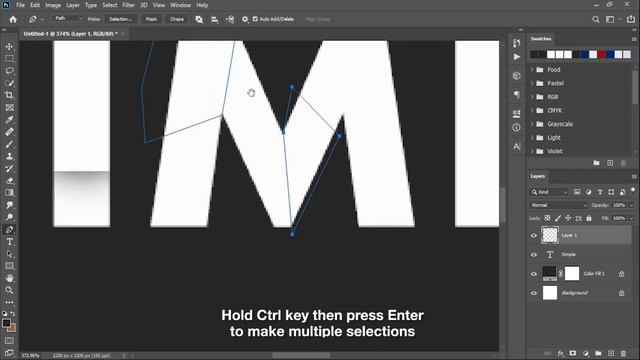This screenshot has height=360, width=640.
Task: Expand the Food swatch folder
Action: tap(532, 70)
